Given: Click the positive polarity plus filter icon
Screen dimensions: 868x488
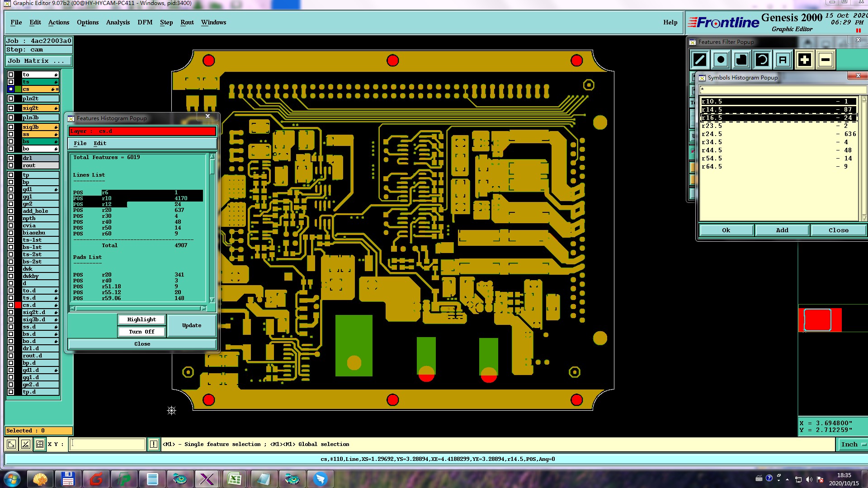Looking at the screenshot, I should click(804, 60).
